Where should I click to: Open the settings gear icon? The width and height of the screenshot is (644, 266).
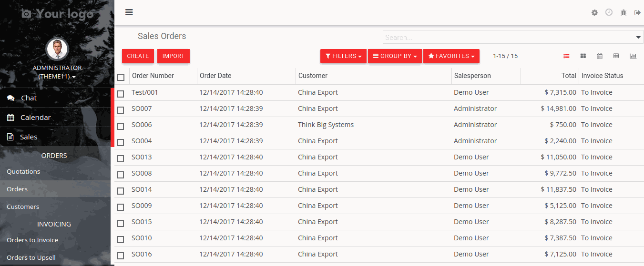pos(594,13)
